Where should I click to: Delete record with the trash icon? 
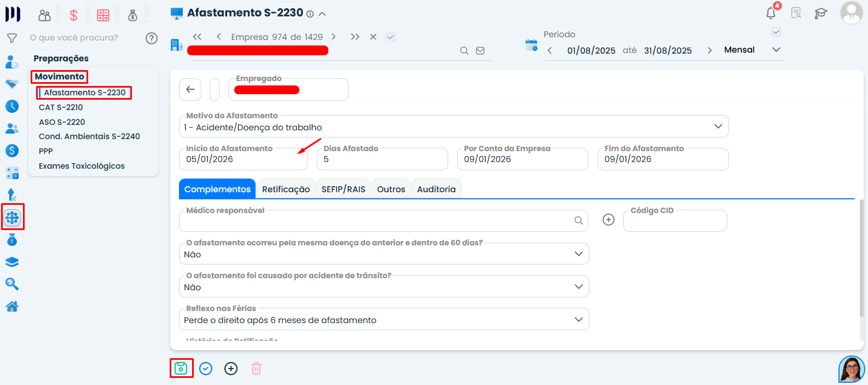(x=256, y=369)
